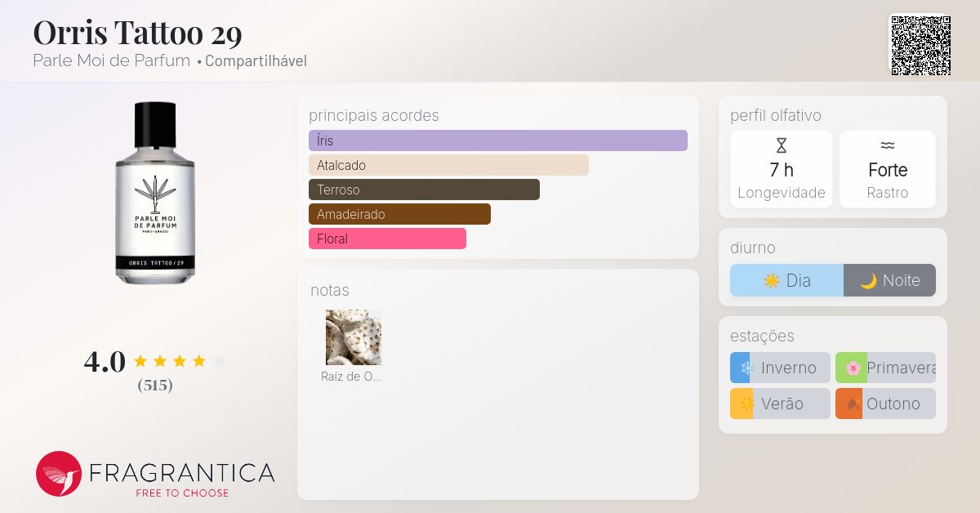
Task: Click the pink Floral accord bar
Action: (x=387, y=239)
